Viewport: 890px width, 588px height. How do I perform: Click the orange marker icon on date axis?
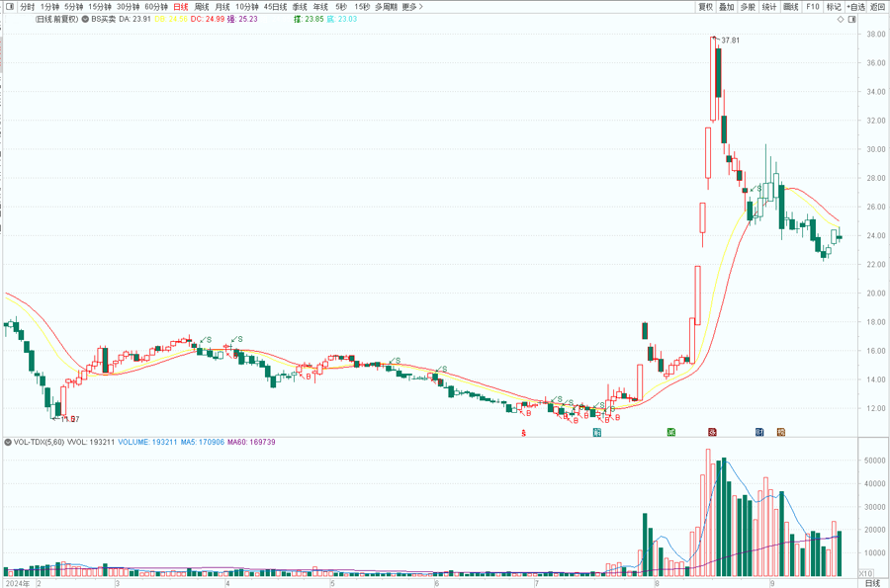[780, 432]
